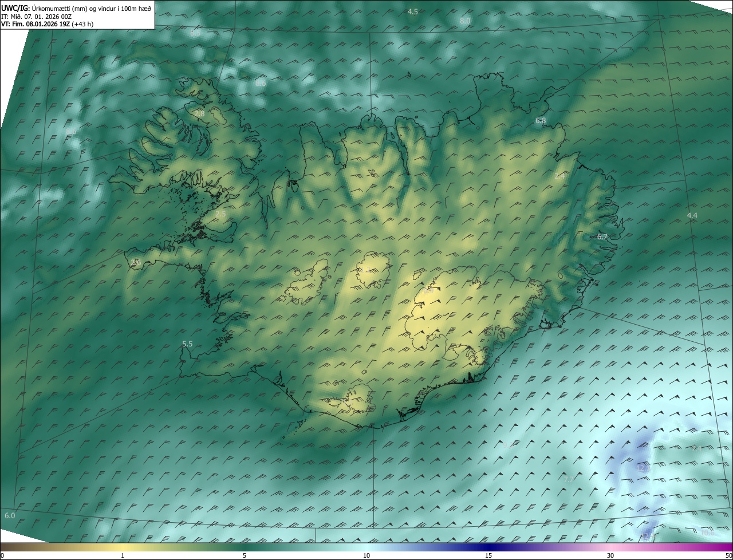Click the 15 tick on the colour scale
This screenshot has height=560, width=733.
pyautogui.click(x=488, y=555)
